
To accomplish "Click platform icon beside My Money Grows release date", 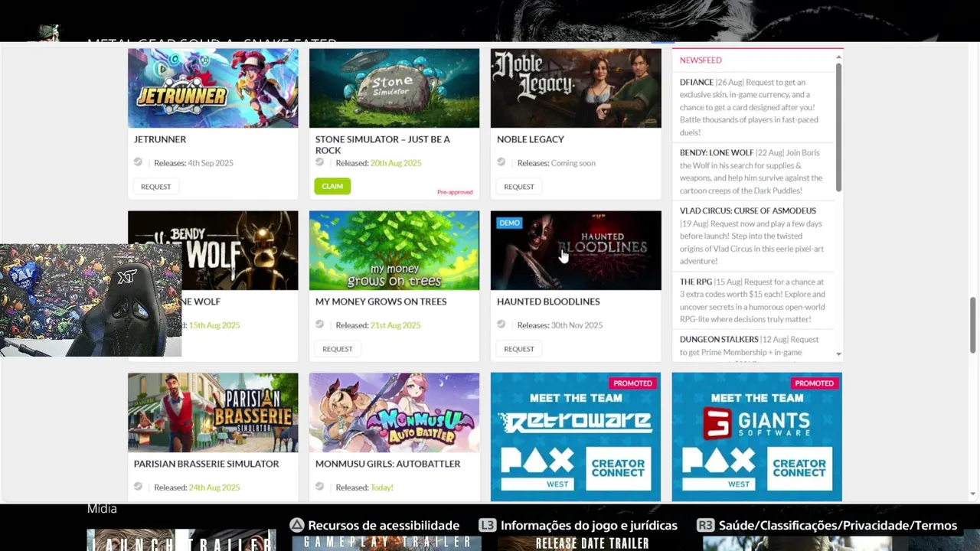I will [319, 324].
